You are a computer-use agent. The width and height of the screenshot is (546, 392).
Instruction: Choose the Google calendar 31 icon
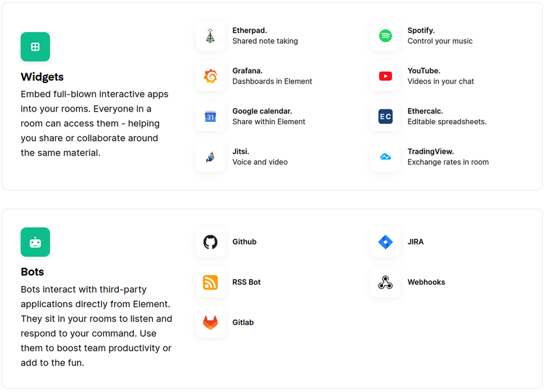[210, 117]
